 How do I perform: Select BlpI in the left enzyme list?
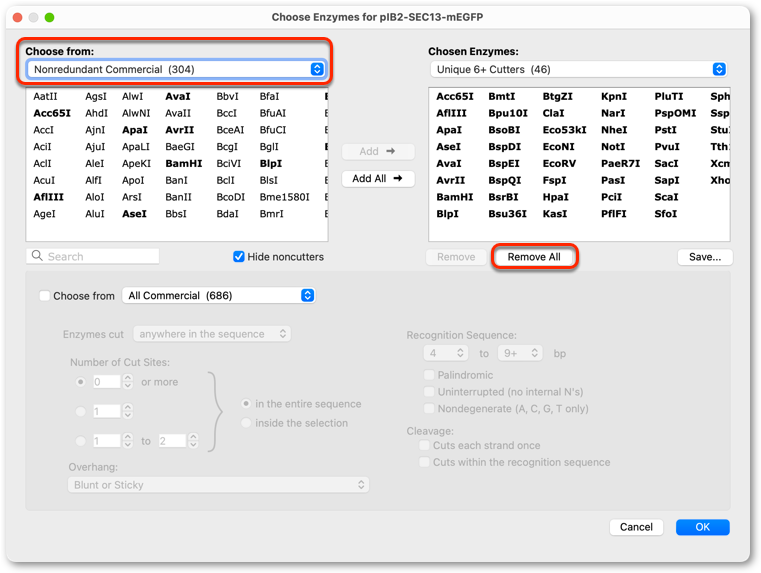(x=271, y=164)
